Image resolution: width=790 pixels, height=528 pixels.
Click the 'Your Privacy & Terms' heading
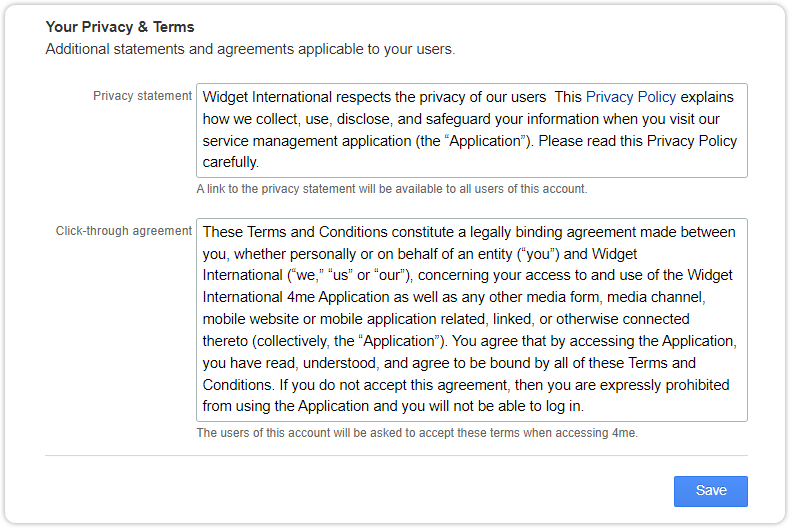click(x=120, y=27)
